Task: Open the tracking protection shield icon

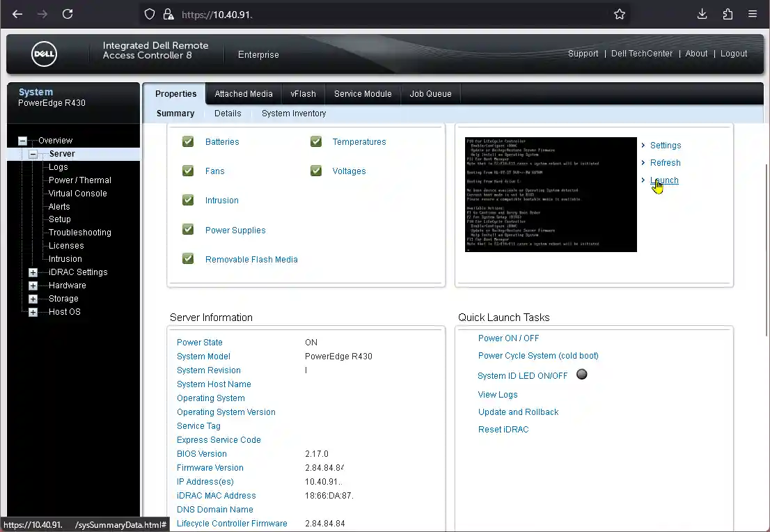Action: point(149,14)
